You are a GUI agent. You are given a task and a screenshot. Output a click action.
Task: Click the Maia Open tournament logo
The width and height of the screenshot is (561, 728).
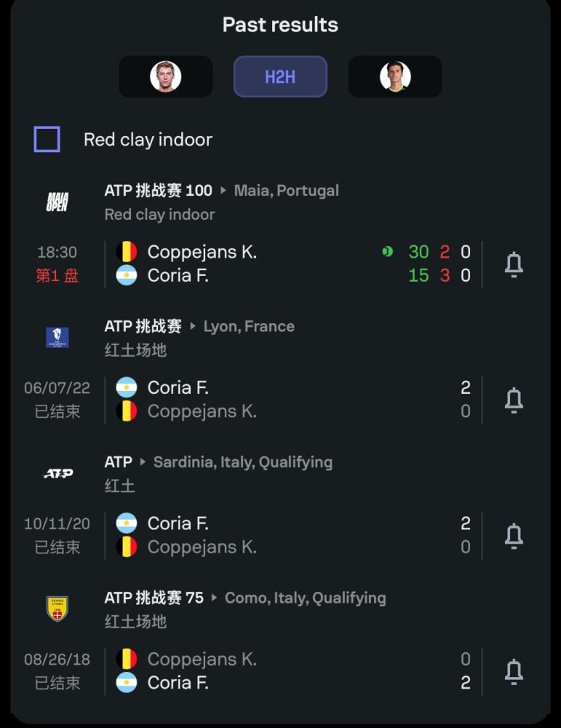(x=57, y=202)
